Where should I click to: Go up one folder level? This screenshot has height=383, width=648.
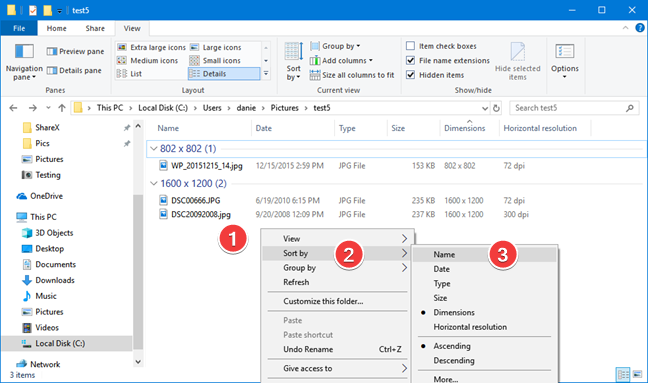(62, 108)
